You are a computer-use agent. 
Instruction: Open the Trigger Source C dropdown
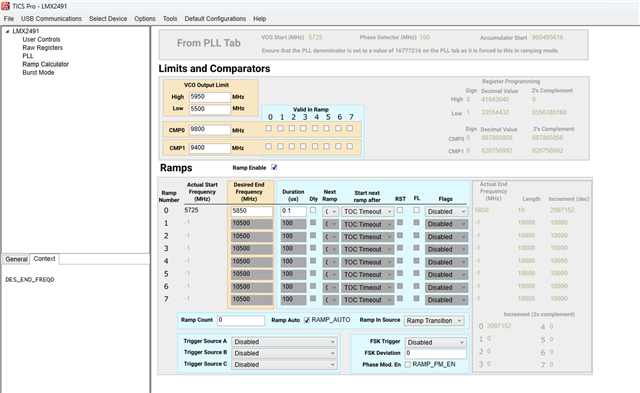[x=284, y=364]
